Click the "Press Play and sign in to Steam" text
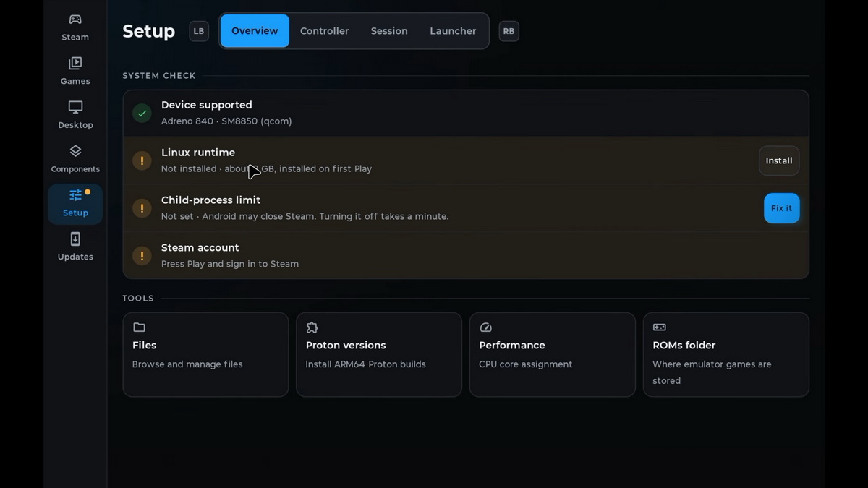This screenshot has height=488, width=868. point(230,264)
